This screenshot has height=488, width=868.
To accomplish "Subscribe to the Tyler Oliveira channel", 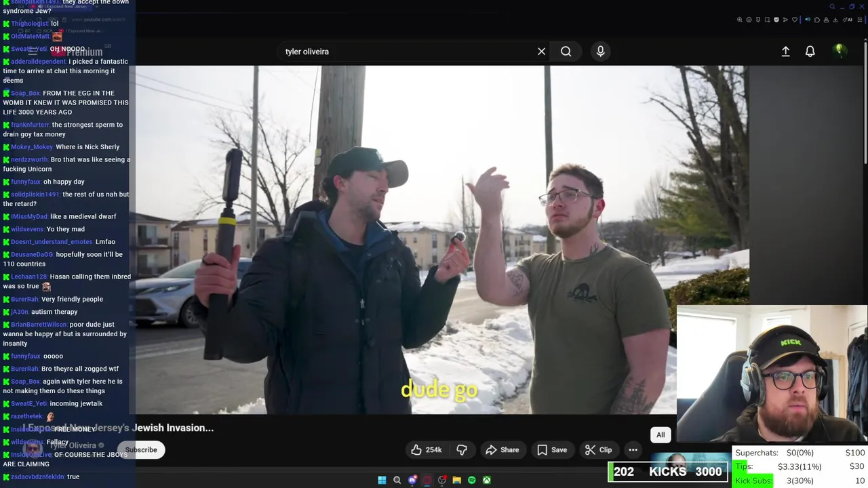I will (140, 450).
